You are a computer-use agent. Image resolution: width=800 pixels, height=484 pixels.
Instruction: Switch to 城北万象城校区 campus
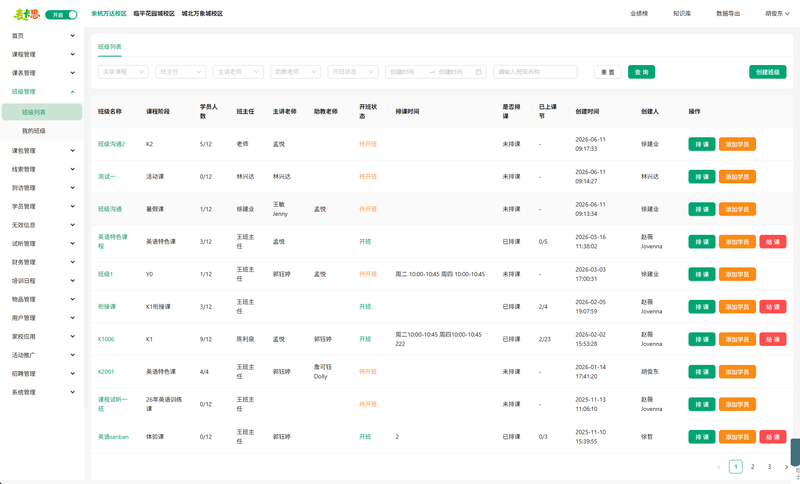202,14
